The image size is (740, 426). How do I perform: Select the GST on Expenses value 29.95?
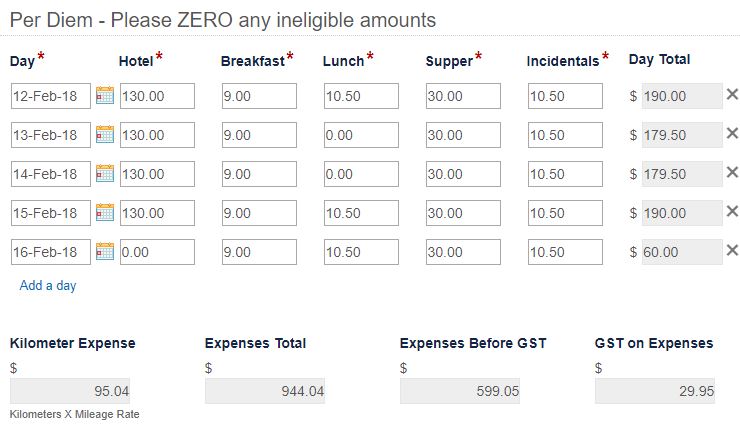click(655, 391)
